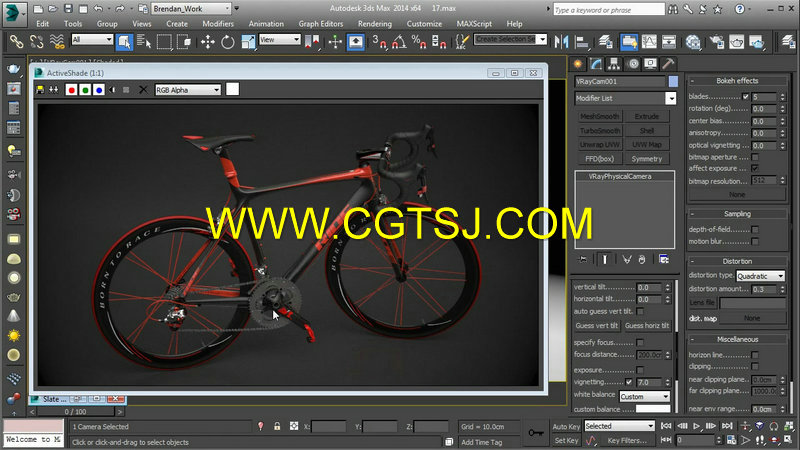800x450 pixels.
Task: Click the Mirror tool
Action: [x=561, y=42]
